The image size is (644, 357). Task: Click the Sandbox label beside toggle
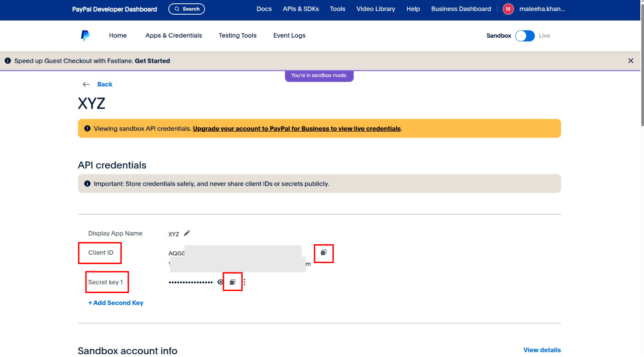point(499,35)
